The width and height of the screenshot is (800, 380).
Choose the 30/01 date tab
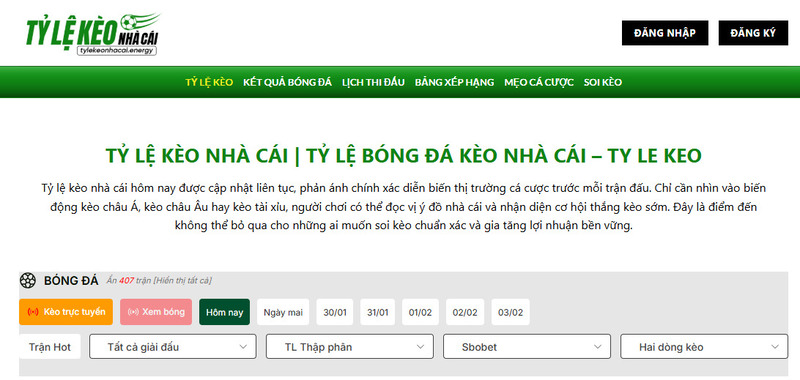(335, 312)
